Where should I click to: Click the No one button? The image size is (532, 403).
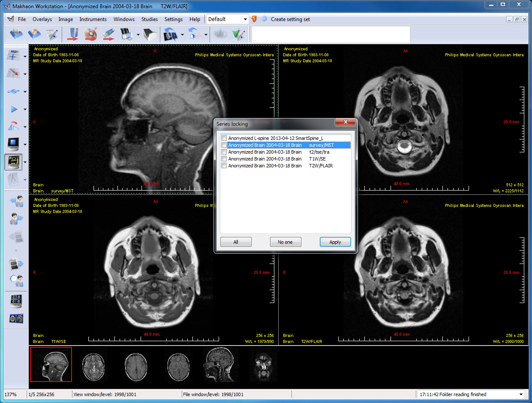[286, 242]
